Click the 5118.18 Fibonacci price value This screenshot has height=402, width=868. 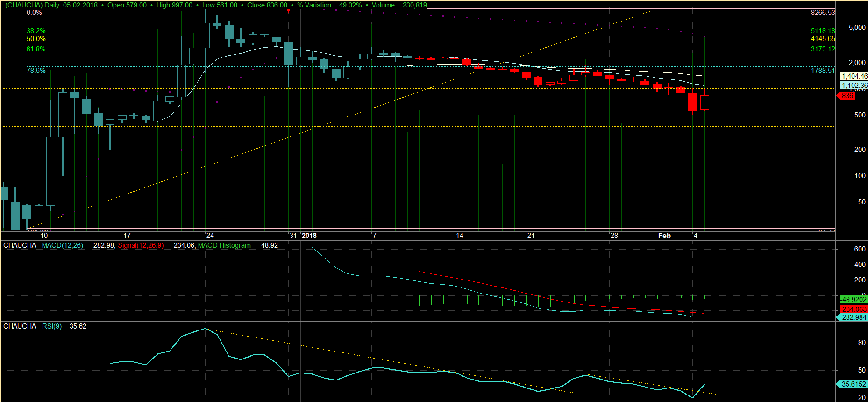tap(823, 31)
